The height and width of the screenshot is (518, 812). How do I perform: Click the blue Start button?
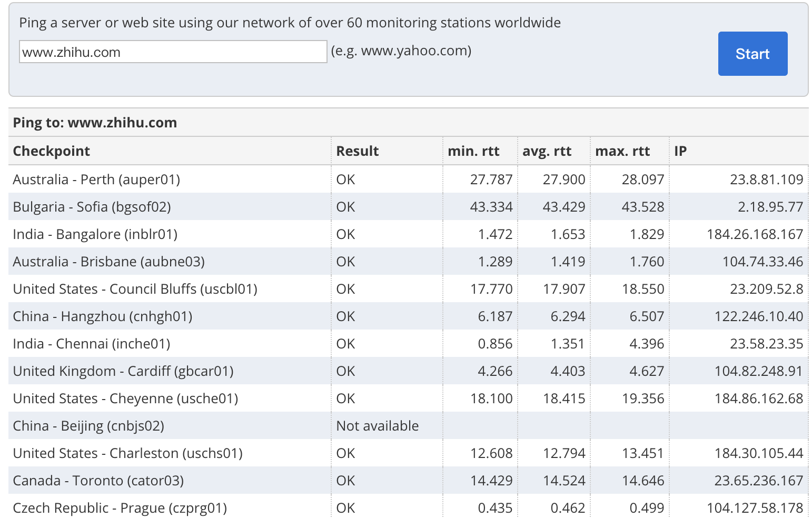pyautogui.click(x=752, y=54)
